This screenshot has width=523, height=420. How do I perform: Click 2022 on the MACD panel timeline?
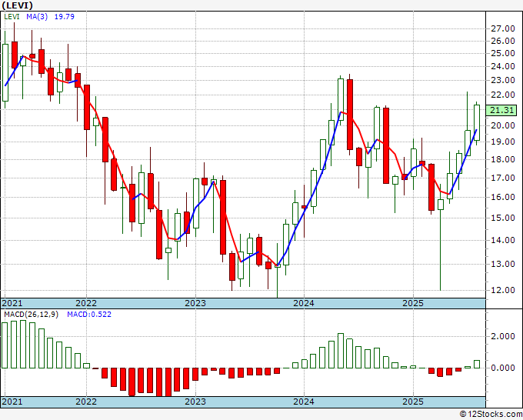pyautogui.click(x=86, y=402)
